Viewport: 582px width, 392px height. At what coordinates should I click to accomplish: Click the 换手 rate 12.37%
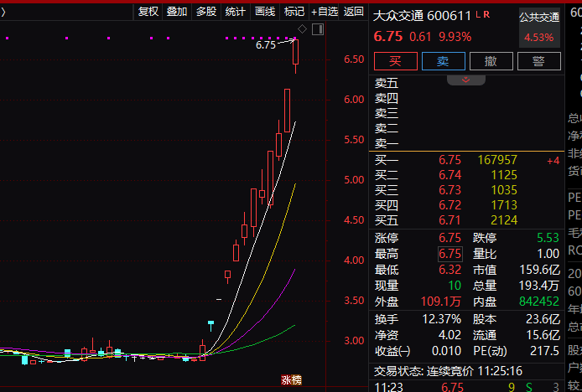point(442,319)
